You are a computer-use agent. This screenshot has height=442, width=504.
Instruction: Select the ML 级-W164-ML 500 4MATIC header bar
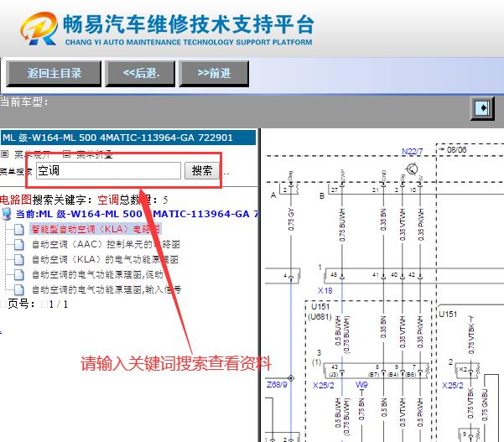pos(128,138)
